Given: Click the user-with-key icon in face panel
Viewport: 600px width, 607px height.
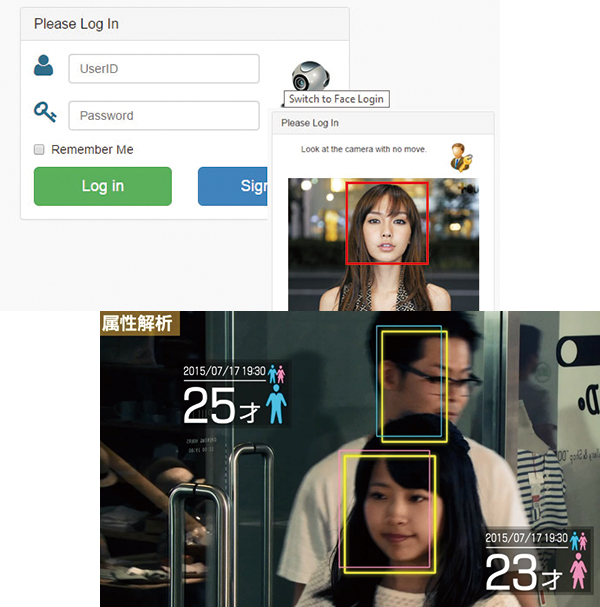Looking at the screenshot, I should 460,157.
